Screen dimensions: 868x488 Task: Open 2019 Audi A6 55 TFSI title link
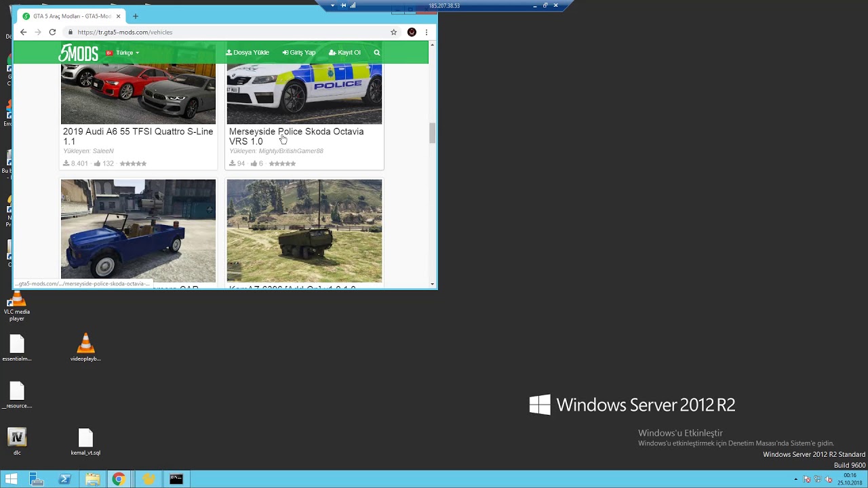pos(138,136)
